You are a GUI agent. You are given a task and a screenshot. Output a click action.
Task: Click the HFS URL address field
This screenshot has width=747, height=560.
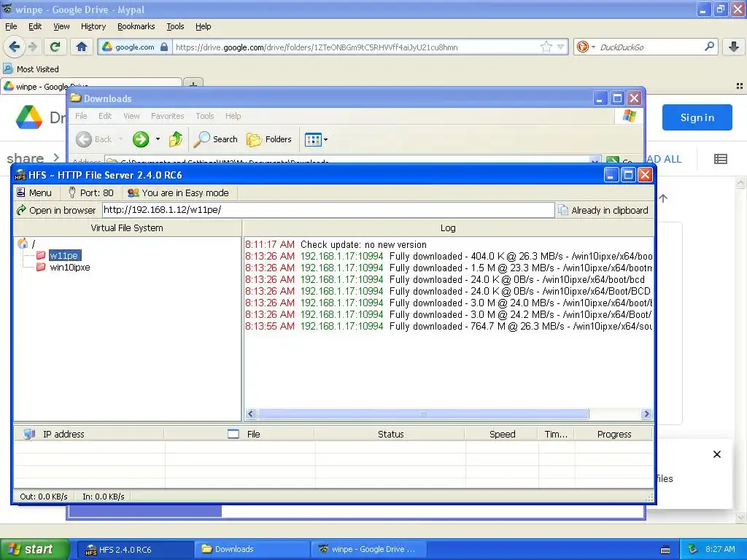[328, 210]
